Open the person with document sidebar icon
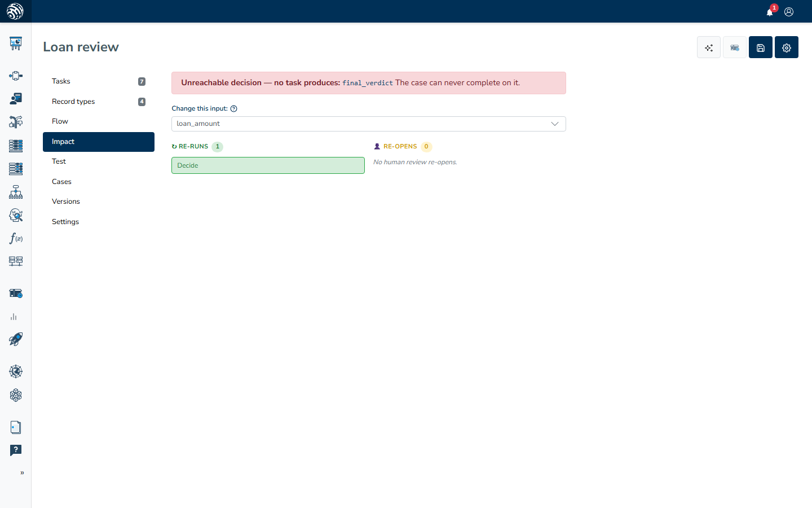The width and height of the screenshot is (812, 508). 16,99
